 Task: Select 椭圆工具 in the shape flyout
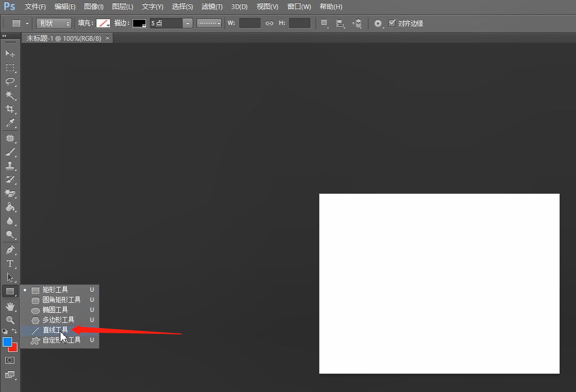[x=55, y=310]
